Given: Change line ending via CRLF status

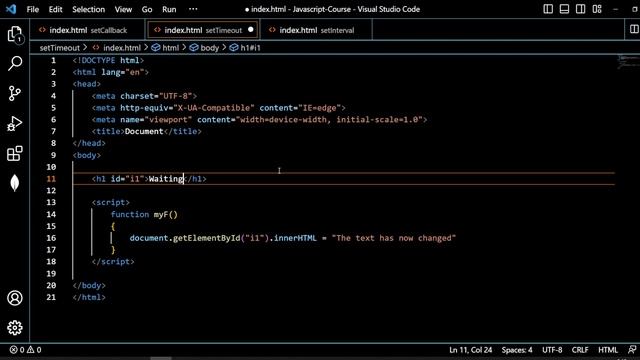Looking at the screenshot, I should click(580, 350).
